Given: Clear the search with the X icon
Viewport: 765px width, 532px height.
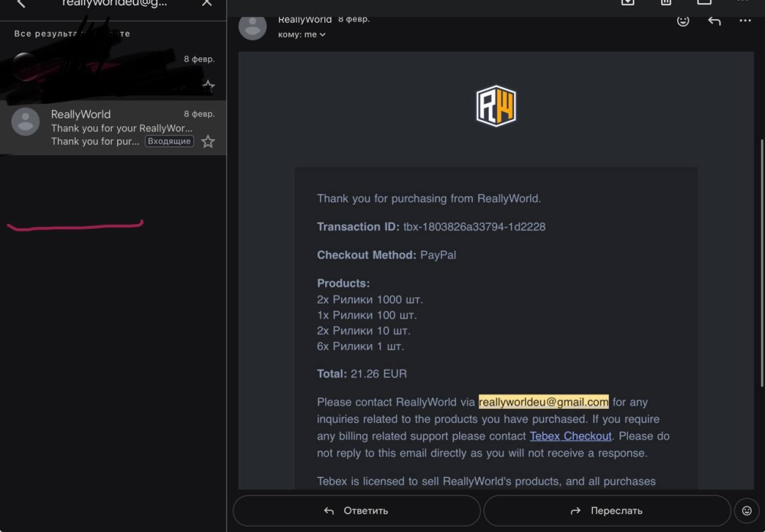Looking at the screenshot, I should 207,3.
